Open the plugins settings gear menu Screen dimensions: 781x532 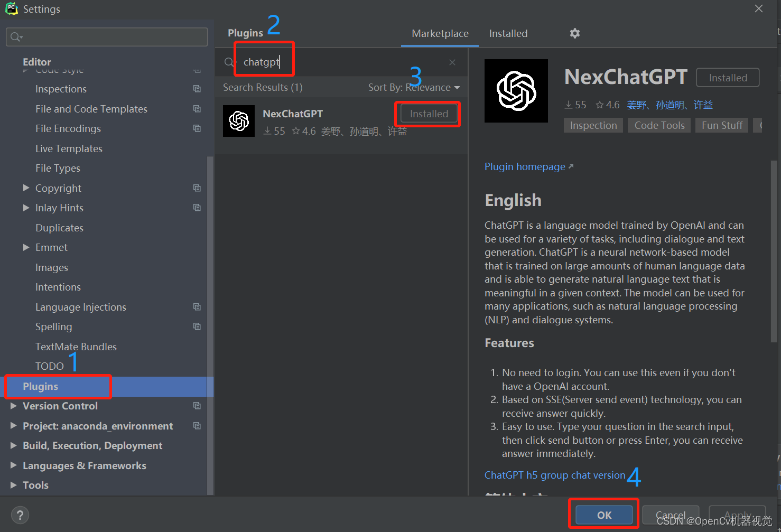click(575, 33)
